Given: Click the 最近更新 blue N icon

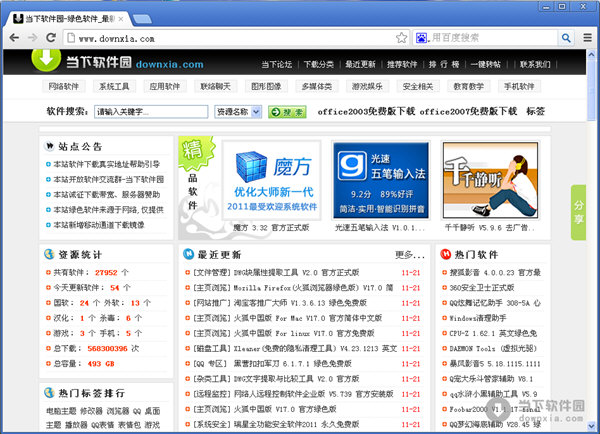Looking at the screenshot, I should click(188, 254).
